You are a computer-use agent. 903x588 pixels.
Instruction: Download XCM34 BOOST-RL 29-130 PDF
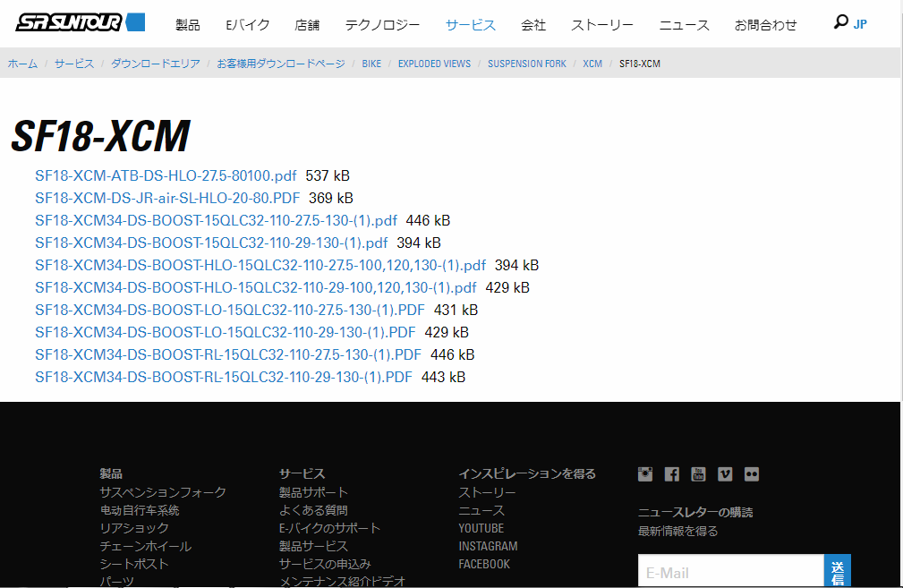224,377
